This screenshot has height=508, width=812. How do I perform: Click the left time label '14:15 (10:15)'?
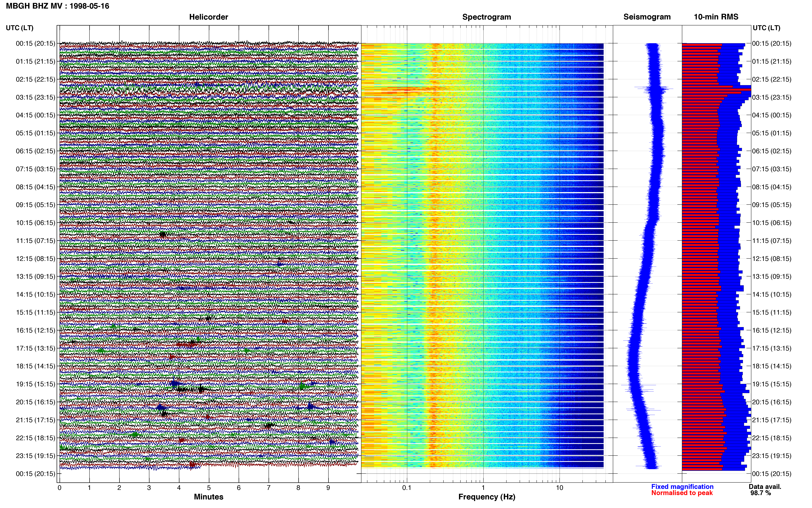(36, 294)
